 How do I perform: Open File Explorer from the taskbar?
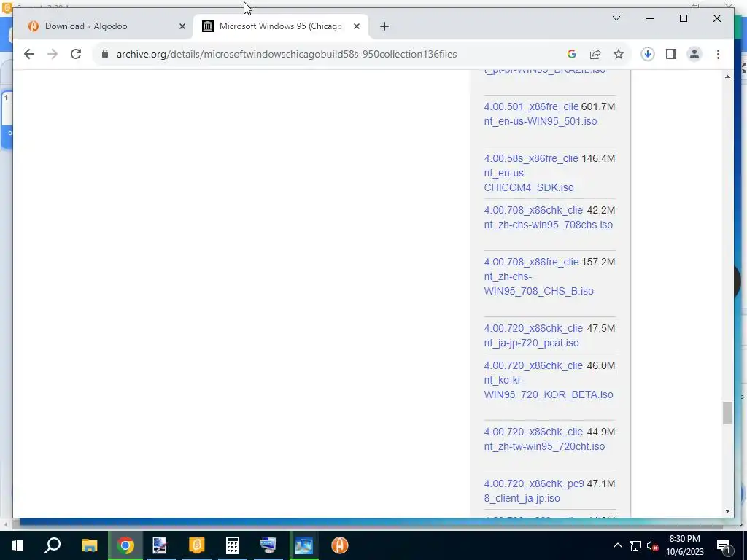pos(89,545)
